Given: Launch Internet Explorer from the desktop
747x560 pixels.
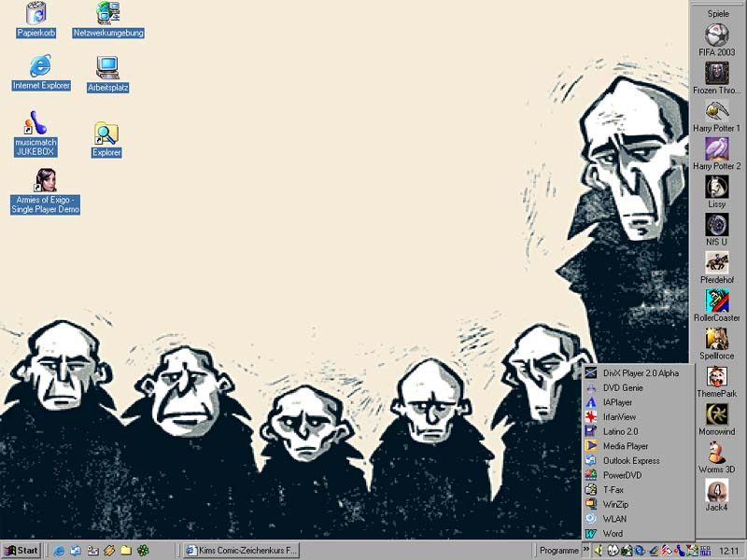Looking at the screenshot, I should pyautogui.click(x=40, y=66).
